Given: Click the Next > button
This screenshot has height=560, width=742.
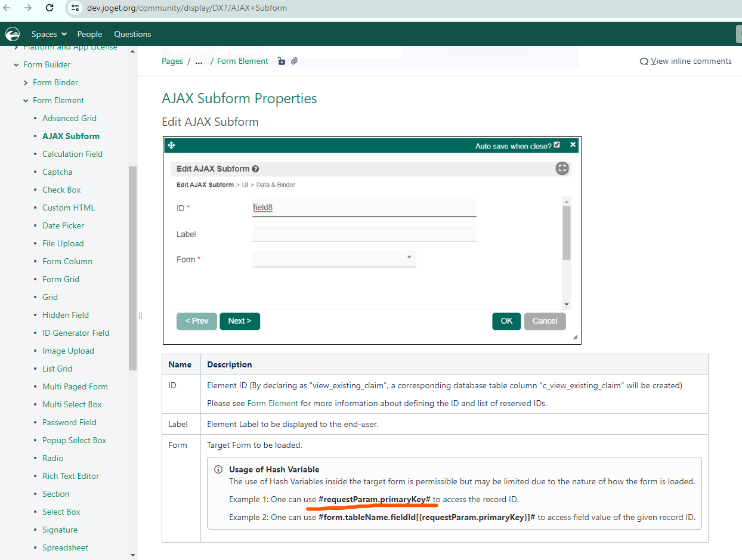Looking at the screenshot, I should click(240, 321).
